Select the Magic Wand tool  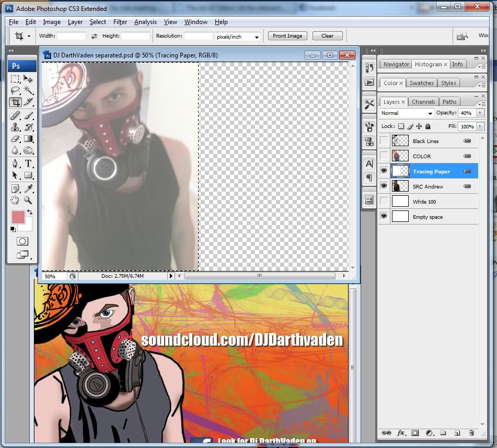tap(28, 90)
